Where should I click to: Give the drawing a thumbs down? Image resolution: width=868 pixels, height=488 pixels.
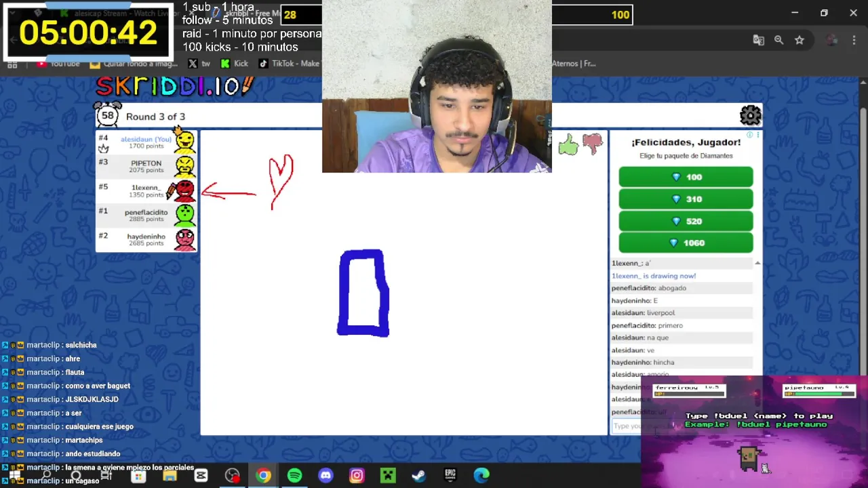pos(593,143)
